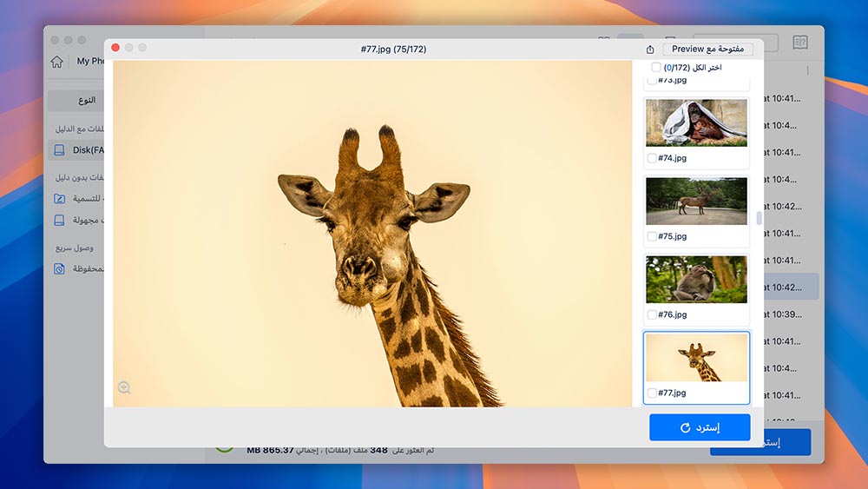The height and width of the screenshot is (489, 868).
Task: Check the #77.jpg checkbox
Action: pyautogui.click(x=652, y=393)
